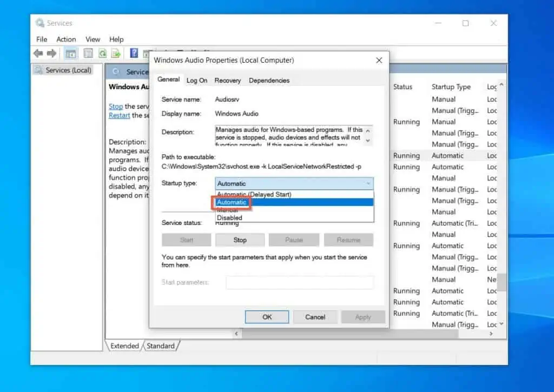Switch to the Extended view tab
Image resolution: width=554 pixels, height=392 pixels.
click(x=124, y=346)
